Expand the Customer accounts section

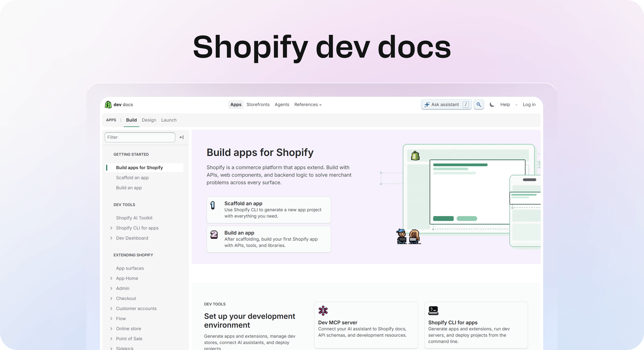point(111,308)
